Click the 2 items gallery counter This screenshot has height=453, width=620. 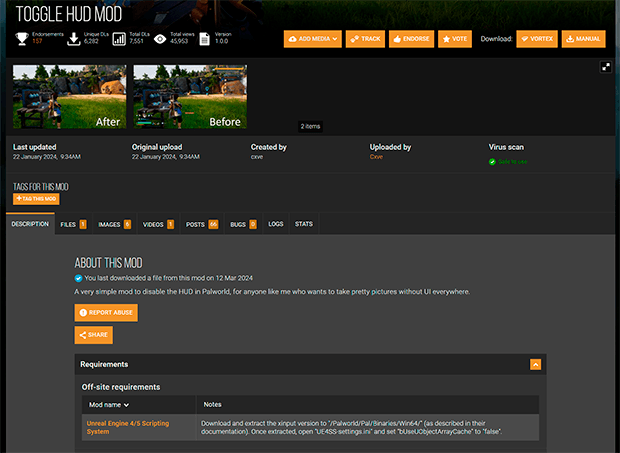coord(310,126)
